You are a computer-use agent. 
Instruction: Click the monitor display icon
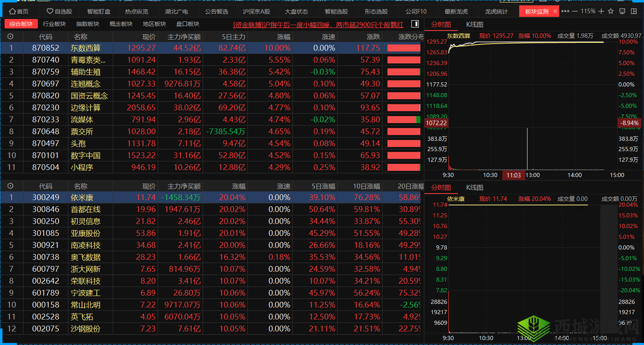(x=622, y=11)
